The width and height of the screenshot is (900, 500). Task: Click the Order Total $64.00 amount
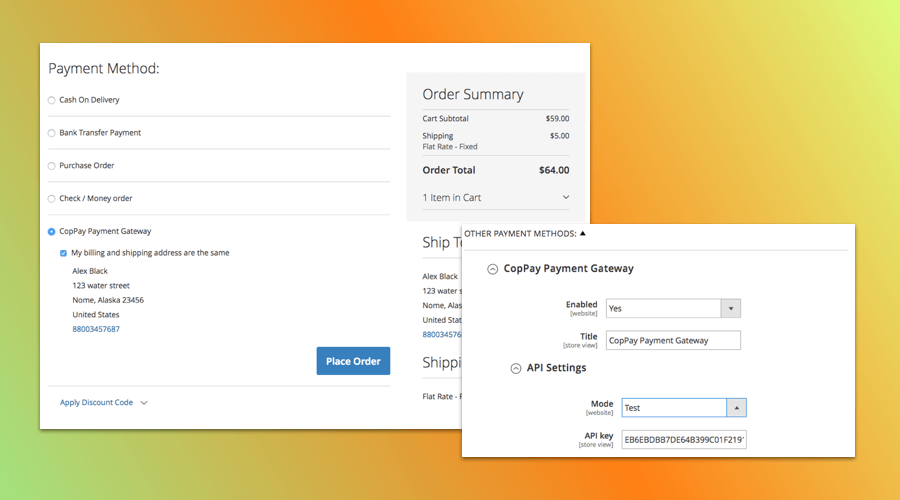click(554, 170)
